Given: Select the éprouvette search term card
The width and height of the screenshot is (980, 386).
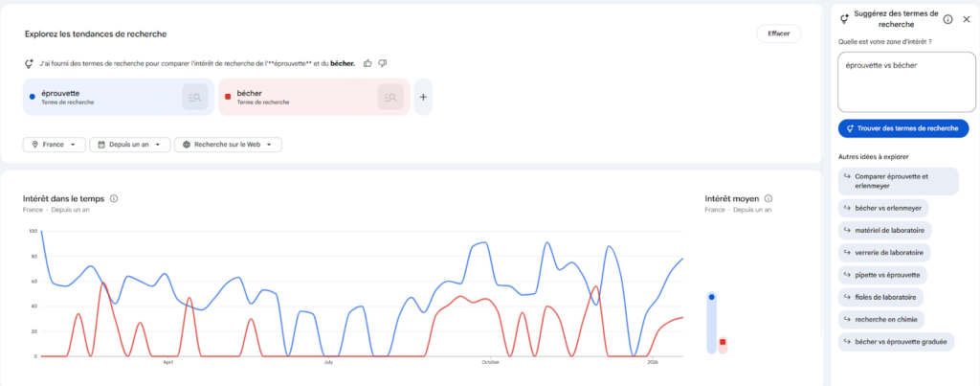Looking at the screenshot, I should [119, 97].
